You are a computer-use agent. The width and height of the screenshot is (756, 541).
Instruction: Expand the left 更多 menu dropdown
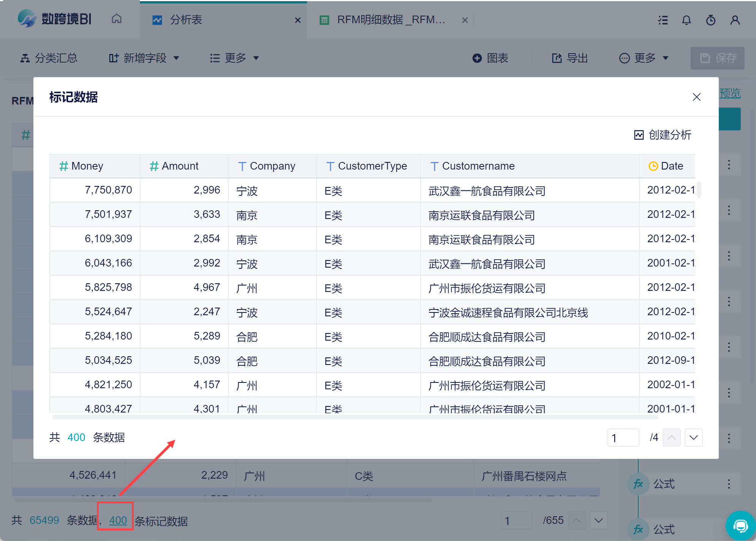[x=234, y=58]
